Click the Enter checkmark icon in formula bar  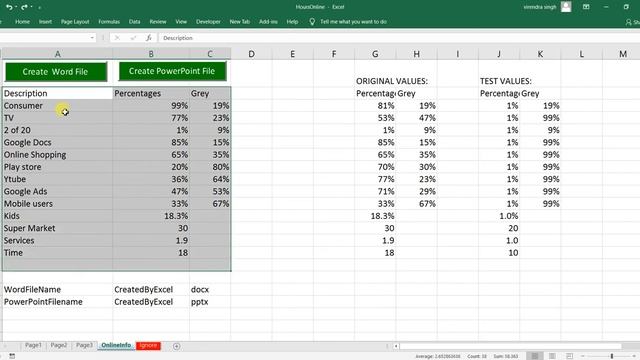pos(133,38)
